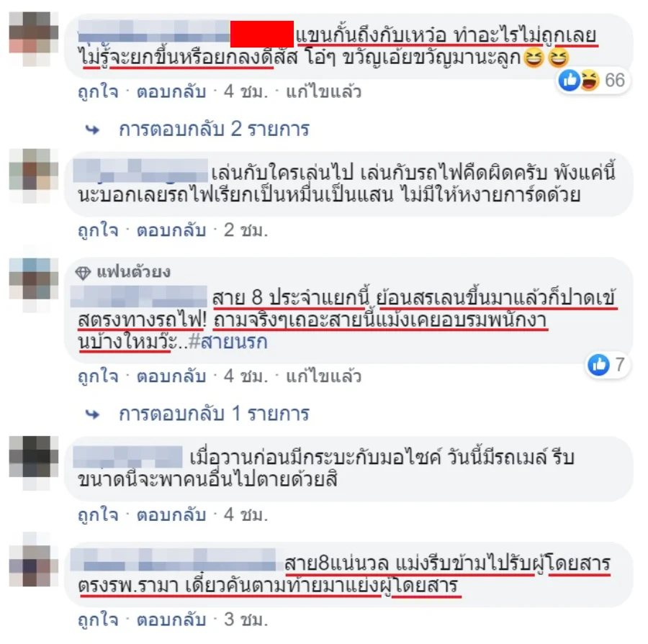This screenshot has height=644, width=648.
Task: Expand the 1 reply under สาย 8 comment
Action: coord(214,414)
